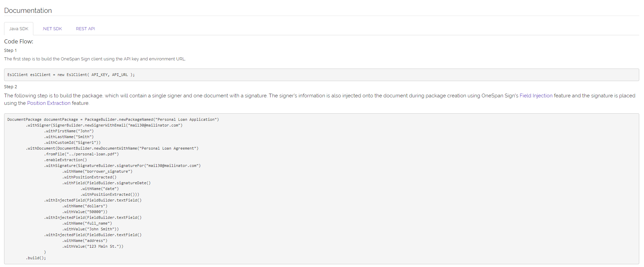Click the first step description sentence

[x=95, y=59]
